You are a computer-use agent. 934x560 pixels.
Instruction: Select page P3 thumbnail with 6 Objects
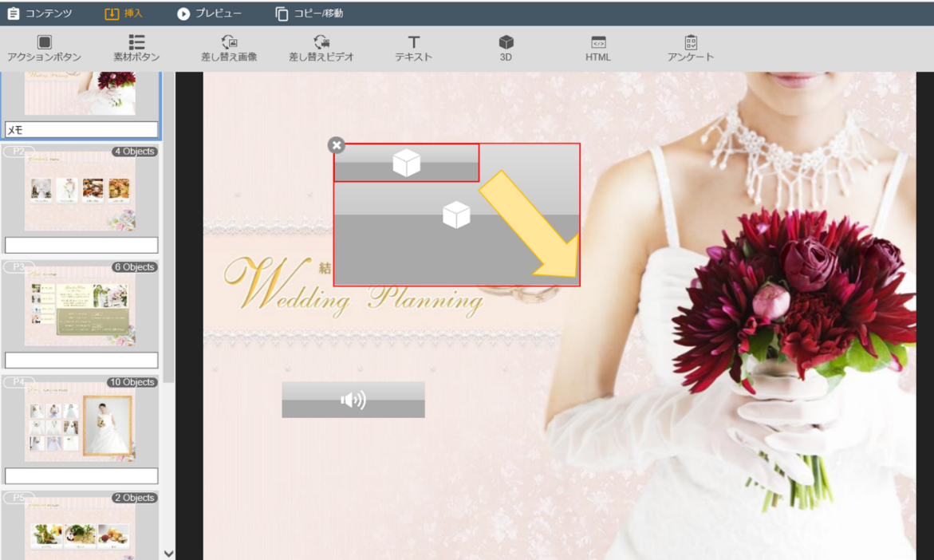coord(80,307)
